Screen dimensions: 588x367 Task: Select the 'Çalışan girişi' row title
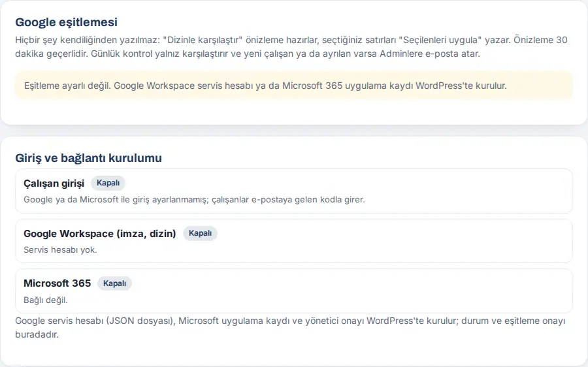[54, 183]
